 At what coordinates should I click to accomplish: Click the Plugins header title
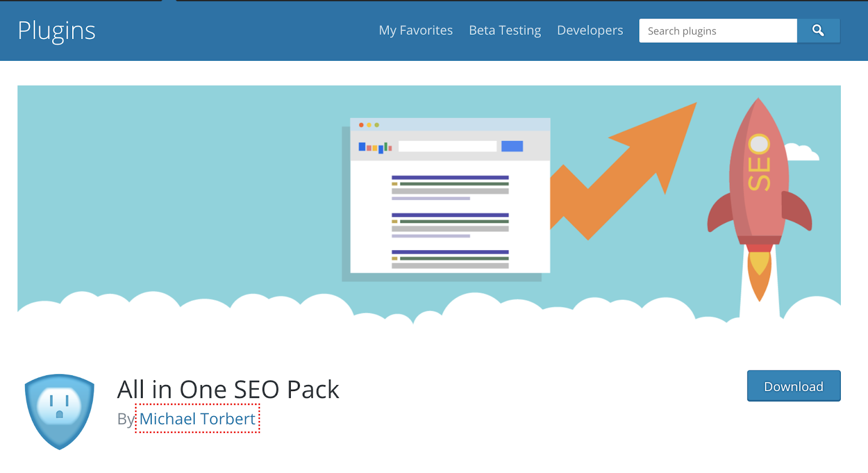click(56, 30)
